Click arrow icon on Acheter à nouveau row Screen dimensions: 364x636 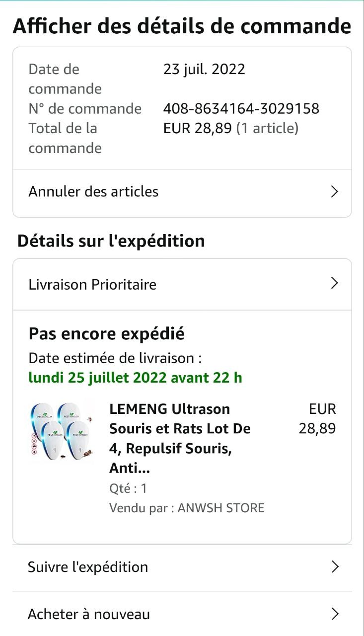pos(335,614)
